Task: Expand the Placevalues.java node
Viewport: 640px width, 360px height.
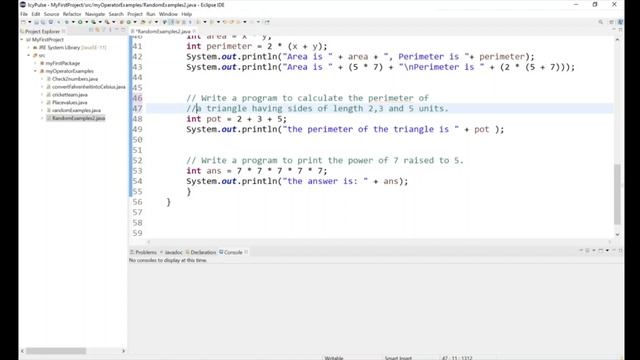Action: (42, 102)
